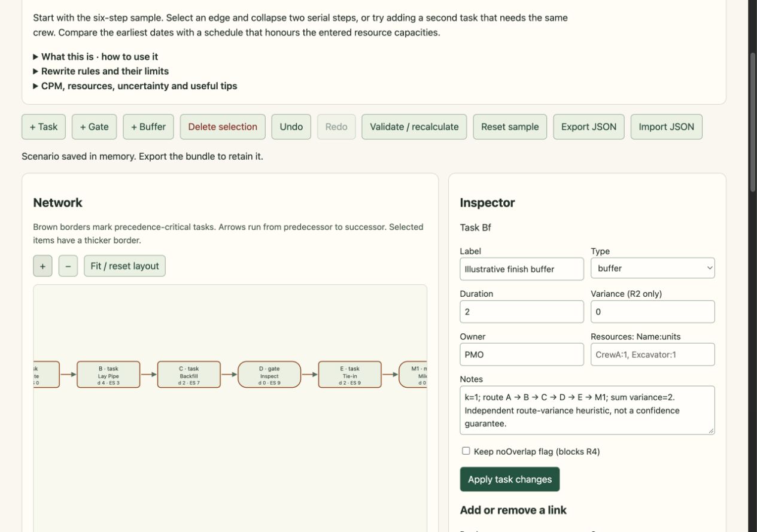The image size is (757, 532).
Task: Select the M1 milestone node
Action: pyautogui.click(x=413, y=375)
